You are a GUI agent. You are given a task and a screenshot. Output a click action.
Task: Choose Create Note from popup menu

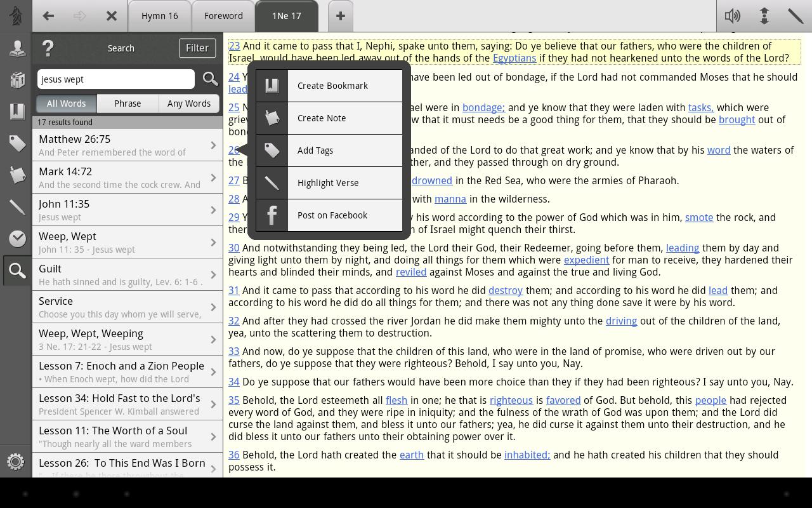coord(329,118)
